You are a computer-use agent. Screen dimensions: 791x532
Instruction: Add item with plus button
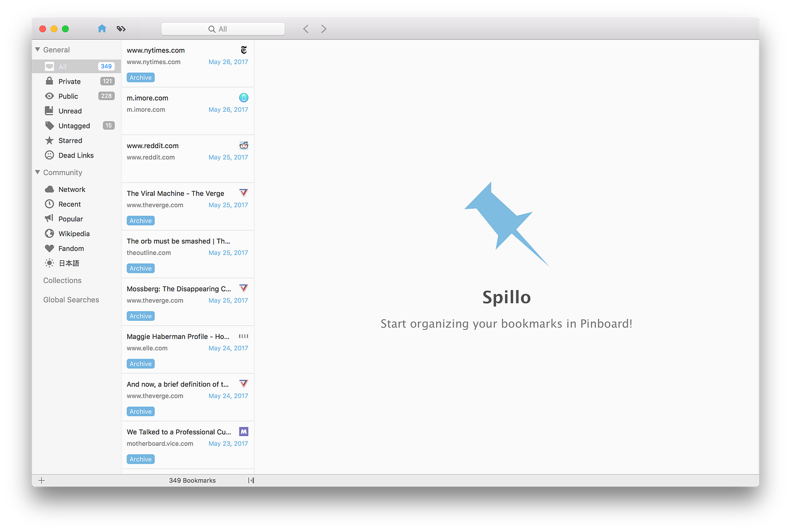click(41, 481)
